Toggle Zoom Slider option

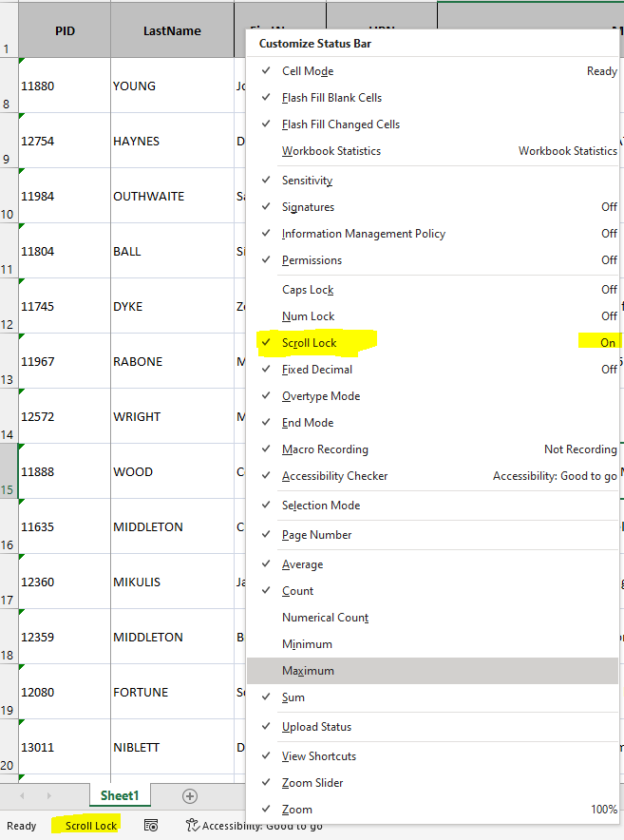[x=433, y=783]
